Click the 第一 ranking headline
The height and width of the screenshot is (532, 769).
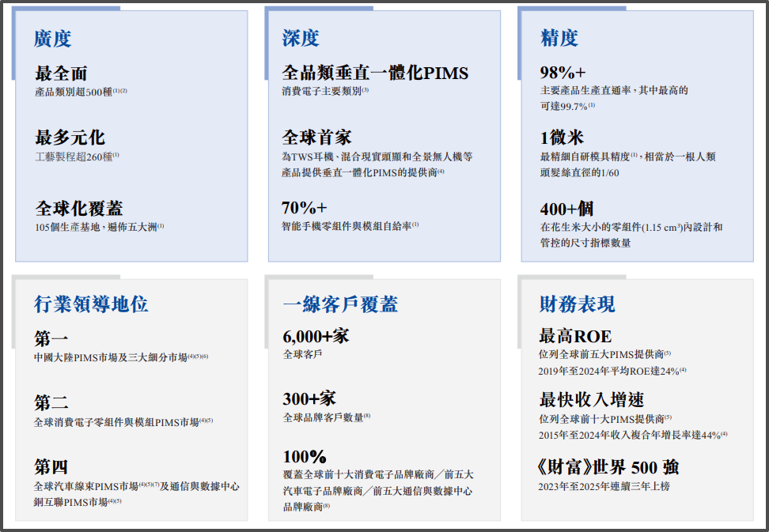click(x=51, y=338)
